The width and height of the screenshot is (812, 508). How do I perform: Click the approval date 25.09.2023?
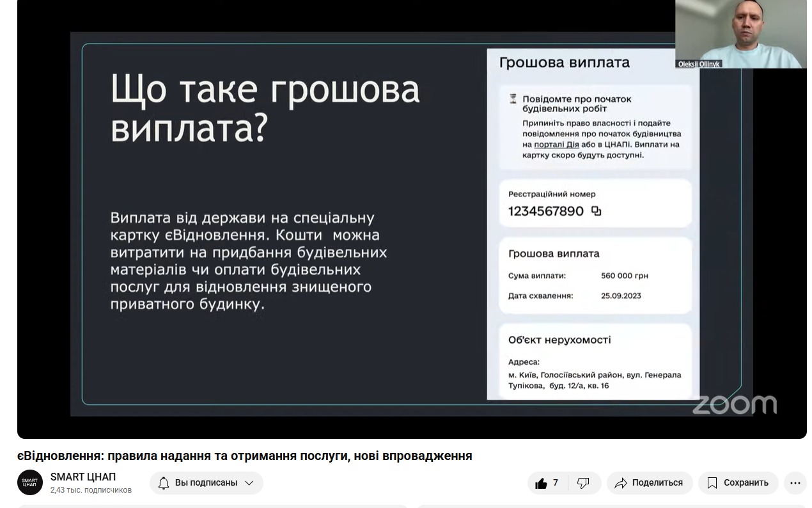coord(621,296)
